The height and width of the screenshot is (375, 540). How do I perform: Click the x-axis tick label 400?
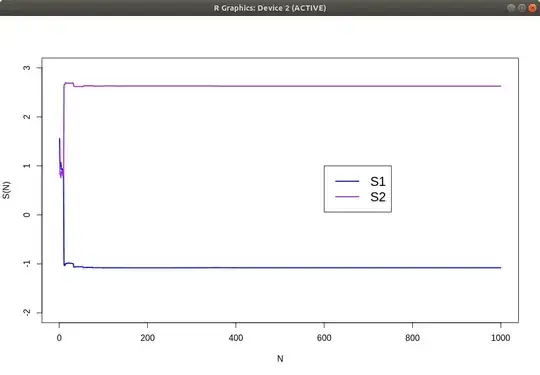[x=236, y=338]
